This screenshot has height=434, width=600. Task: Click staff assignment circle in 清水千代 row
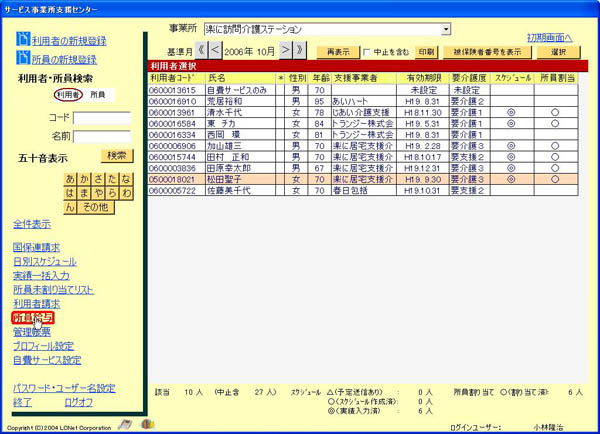pyautogui.click(x=555, y=113)
